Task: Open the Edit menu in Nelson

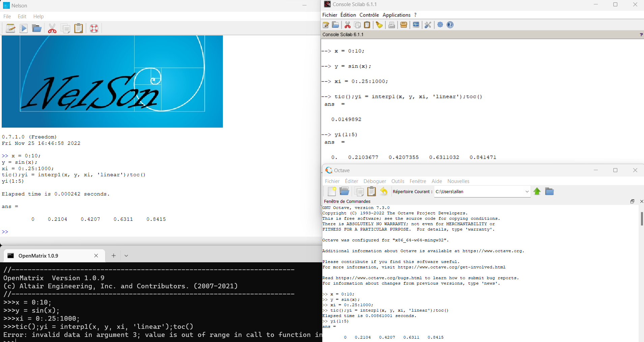Action: [x=22, y=17]
